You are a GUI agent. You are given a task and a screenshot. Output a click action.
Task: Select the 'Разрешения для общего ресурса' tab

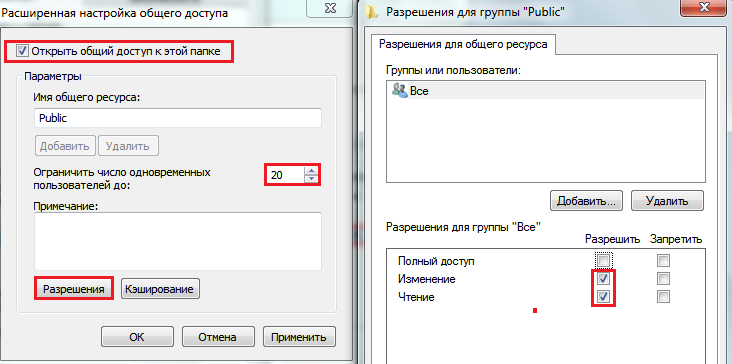pyautogui.click(x=464, y=44)
